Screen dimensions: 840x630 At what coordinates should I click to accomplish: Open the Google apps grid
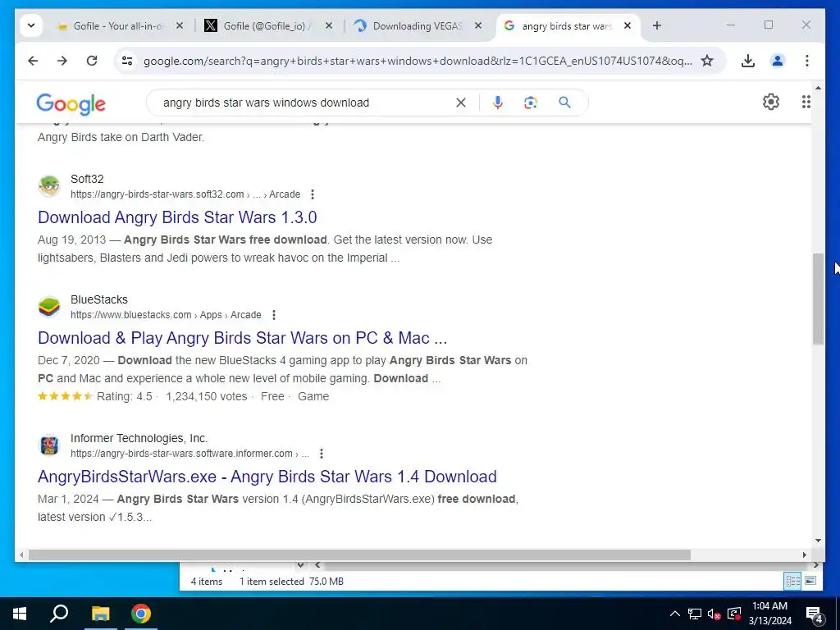coord(806,102)
